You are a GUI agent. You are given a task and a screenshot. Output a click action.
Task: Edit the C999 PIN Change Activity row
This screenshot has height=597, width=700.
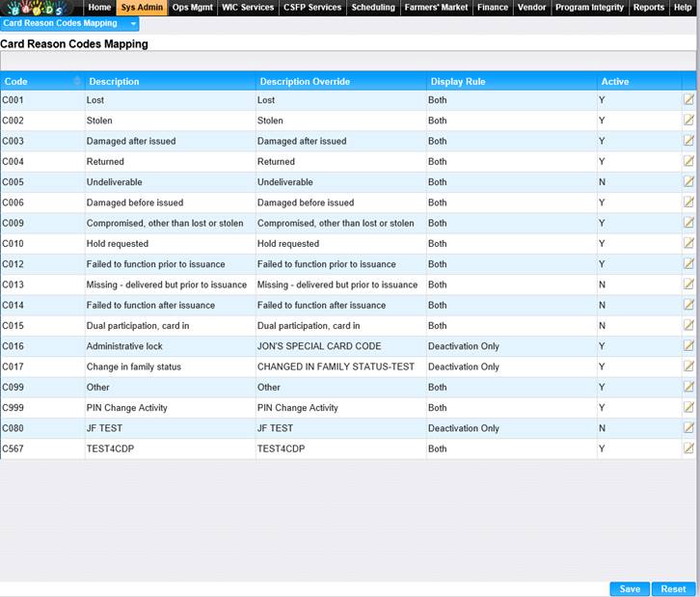point(688,408)
